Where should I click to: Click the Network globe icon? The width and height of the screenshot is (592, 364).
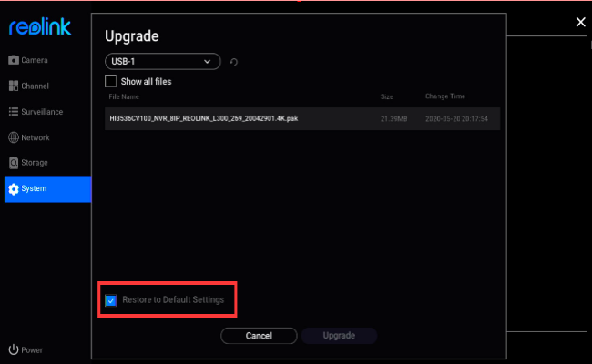tap(14, 137)
